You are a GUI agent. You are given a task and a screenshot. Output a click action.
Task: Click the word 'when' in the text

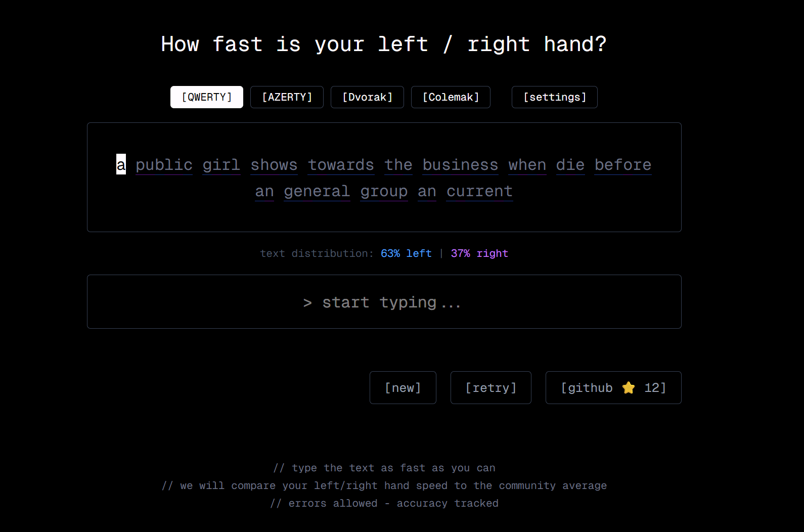[527, 165]
